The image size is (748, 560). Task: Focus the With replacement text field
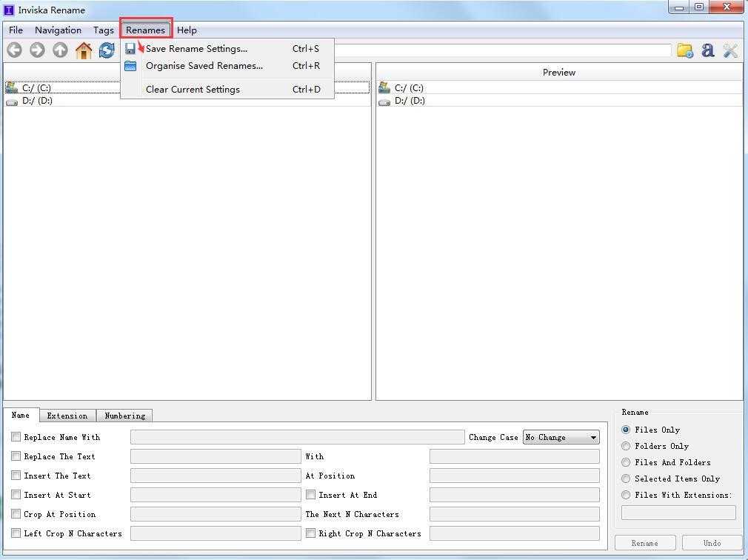click(x=514, y=456)
